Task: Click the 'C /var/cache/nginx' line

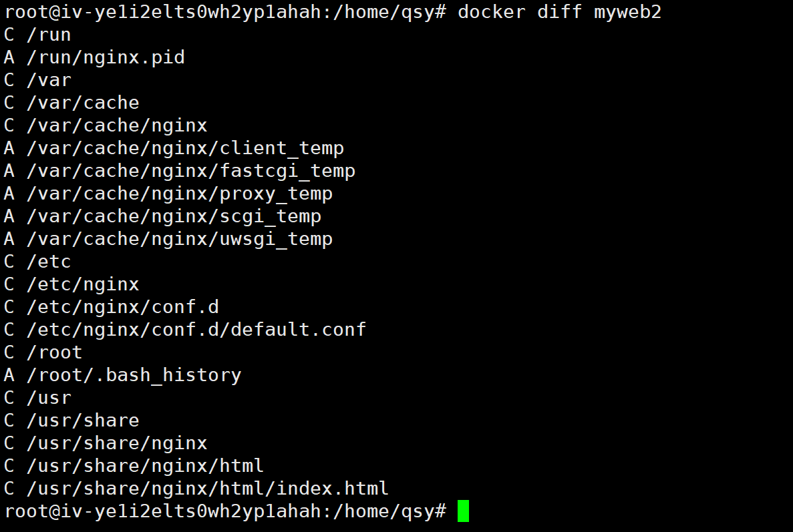Action: click(106, 125)
